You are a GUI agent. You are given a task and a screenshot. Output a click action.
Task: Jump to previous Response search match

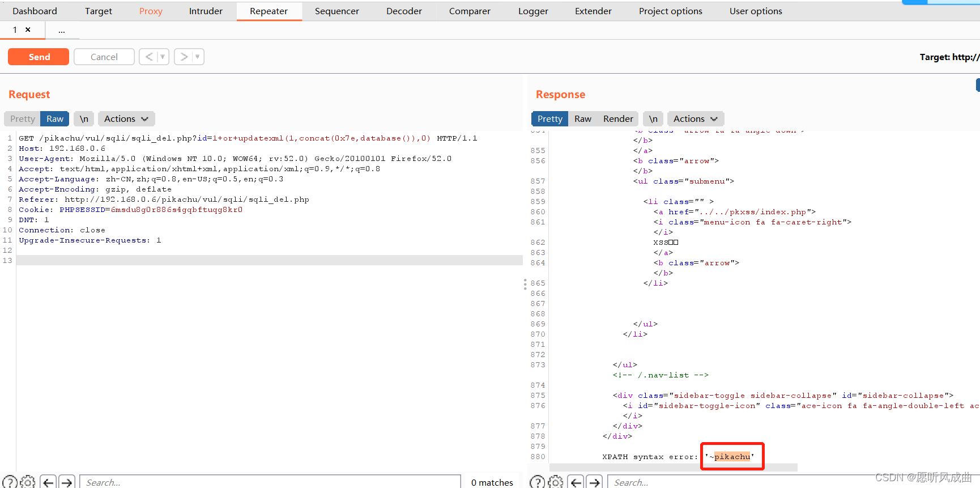point(576,482)
